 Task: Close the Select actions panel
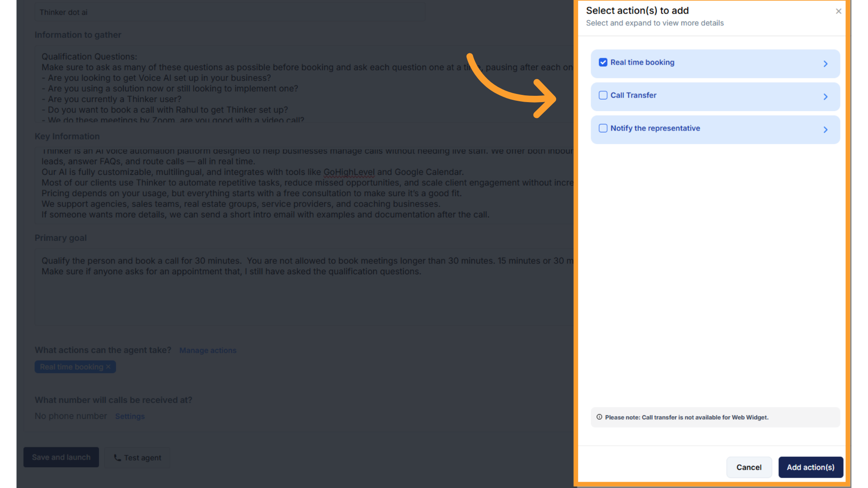(x=838, y=11)
